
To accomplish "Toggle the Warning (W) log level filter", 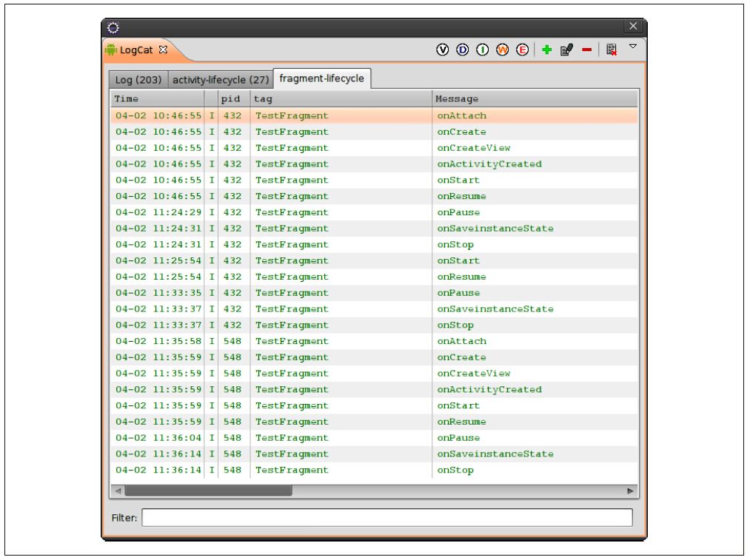I will [x=502, y=50].
